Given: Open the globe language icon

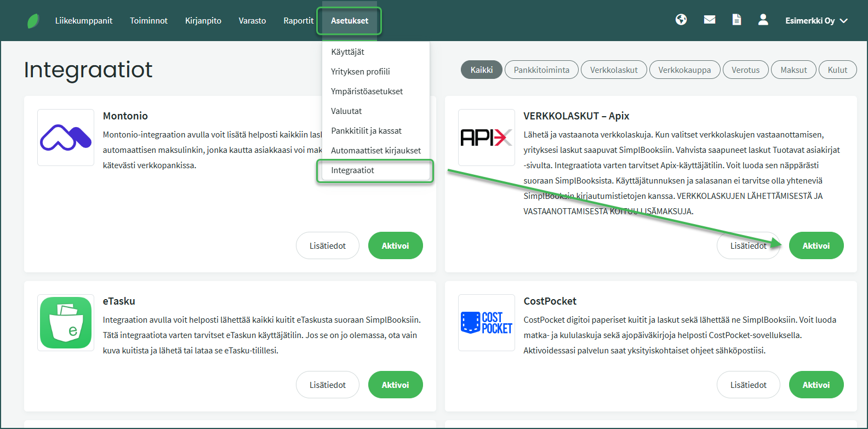Looking at the screenshot, I should click(681, 20).
